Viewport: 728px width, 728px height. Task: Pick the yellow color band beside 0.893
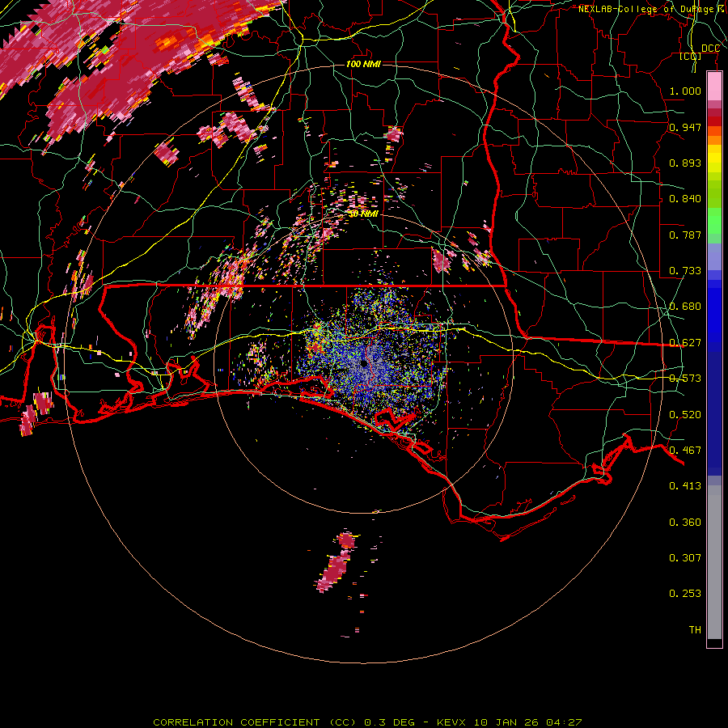pyautogui.click(x=714, y=163)
